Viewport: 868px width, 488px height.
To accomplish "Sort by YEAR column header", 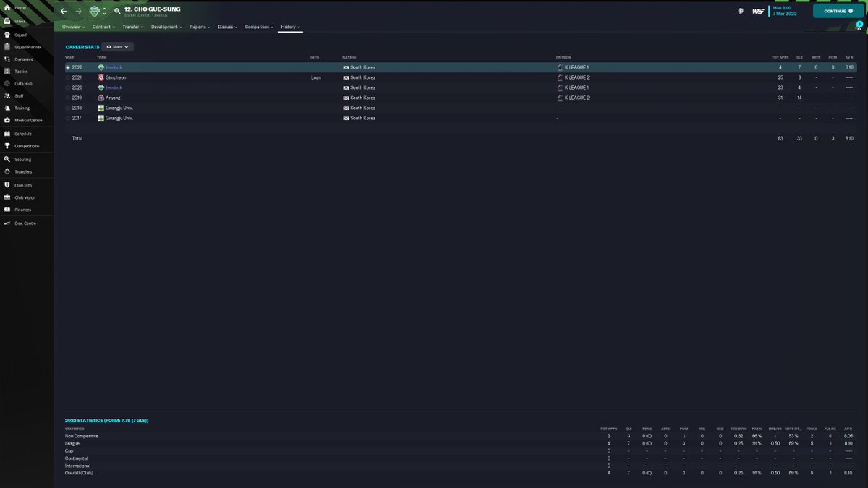I will click(x=69, y=57).
